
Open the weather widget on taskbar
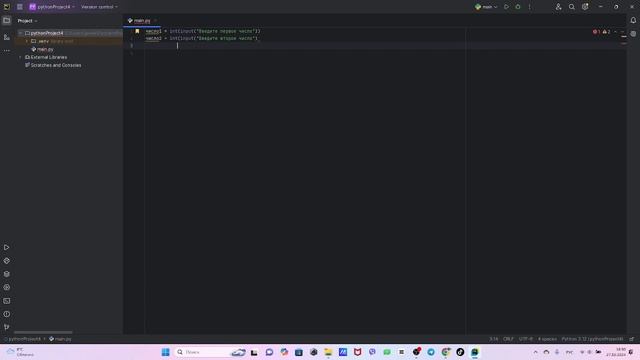pyautogui.click(x=20, y=352)
